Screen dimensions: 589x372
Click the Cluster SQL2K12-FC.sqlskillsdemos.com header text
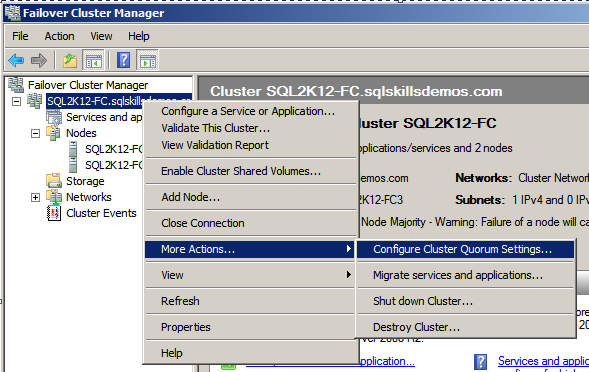click(356, 91)
